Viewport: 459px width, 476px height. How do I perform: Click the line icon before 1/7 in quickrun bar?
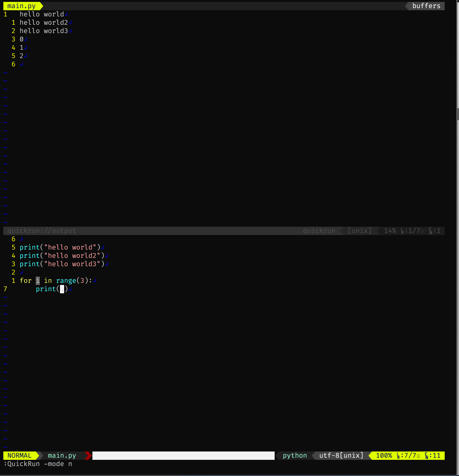[402, 231]
